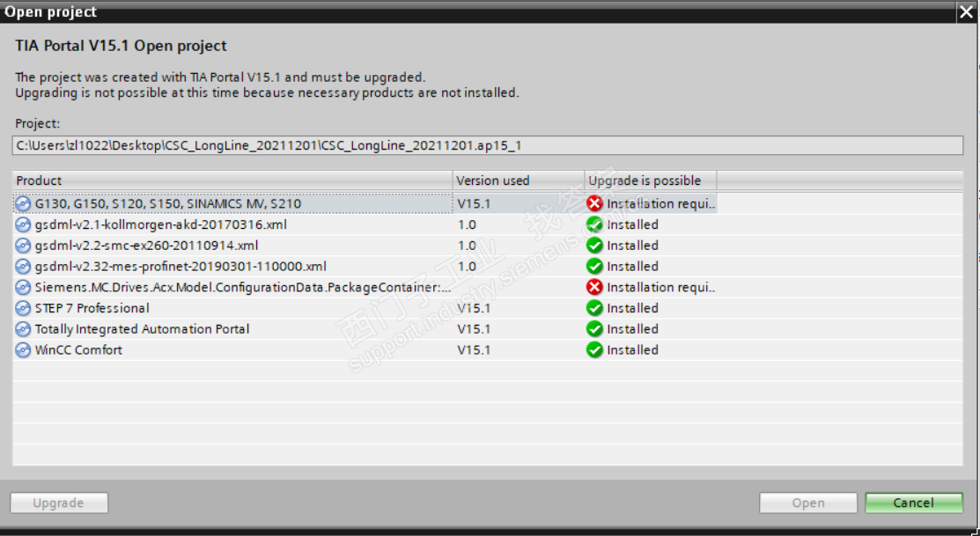
Task: Select the WinCC Comfort row text
Action: coord(78,350)
